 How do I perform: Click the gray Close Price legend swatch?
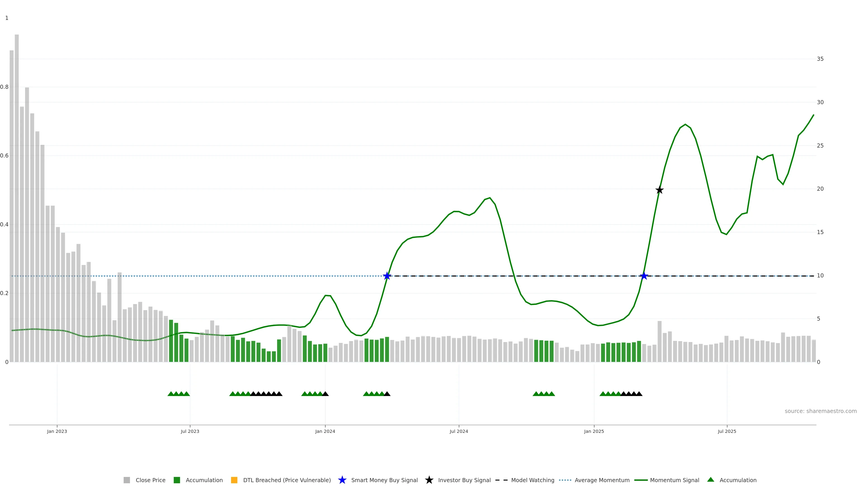click(x=127, y=480)
